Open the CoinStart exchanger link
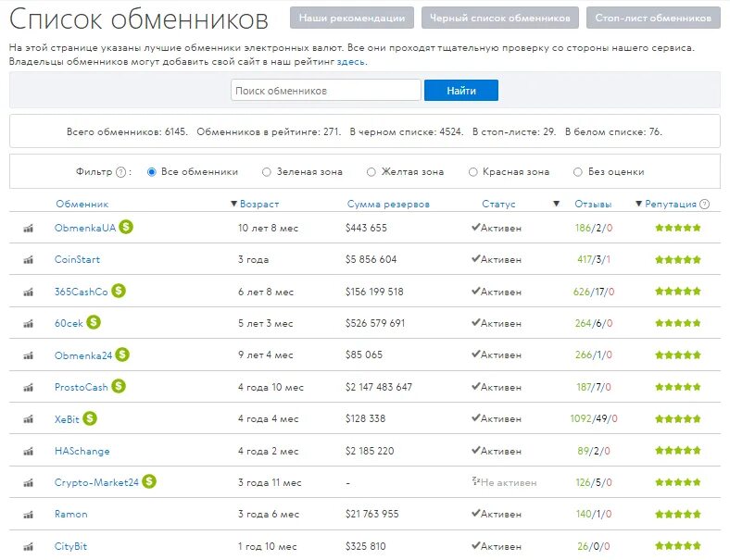 [77, 259]
